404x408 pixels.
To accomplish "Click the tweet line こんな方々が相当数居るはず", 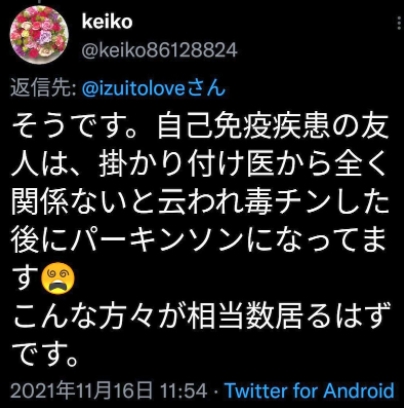I will tap(201, 315).
